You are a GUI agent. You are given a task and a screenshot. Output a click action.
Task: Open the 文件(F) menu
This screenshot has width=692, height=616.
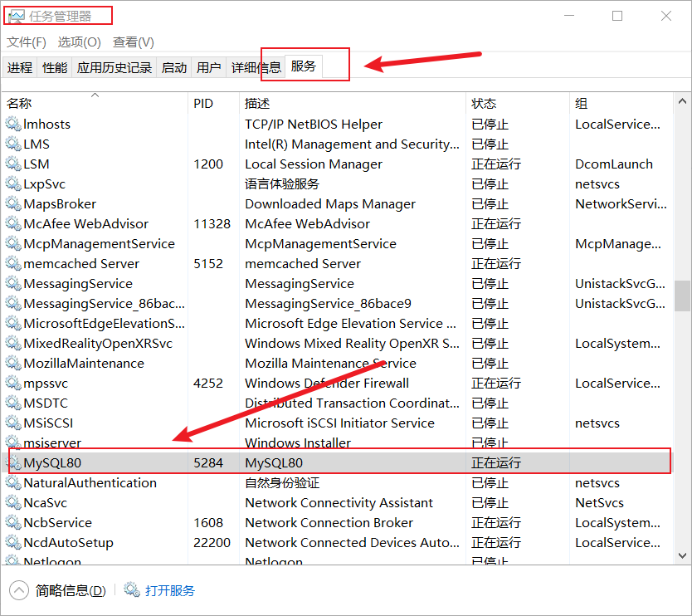pyautogui.click(x=27, y=42)
